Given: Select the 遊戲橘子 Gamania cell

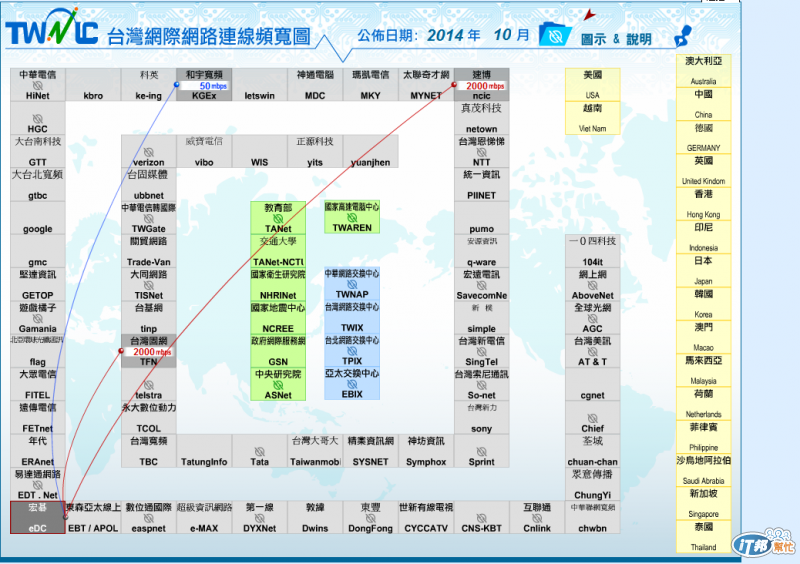Looking at the screenshot, I should 38,318.
